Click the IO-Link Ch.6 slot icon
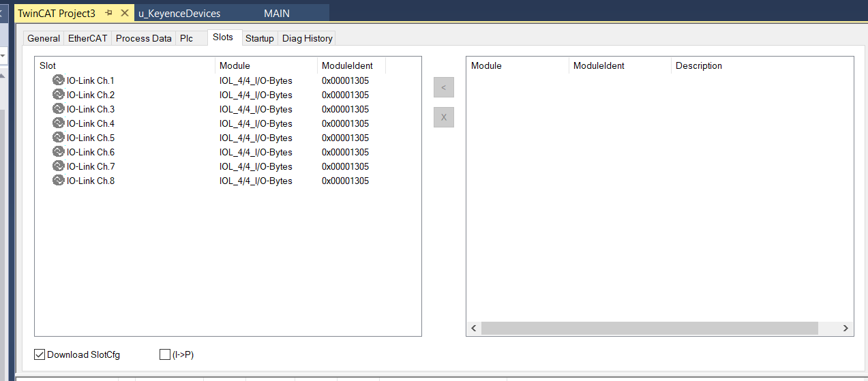Screen dimensions: 868x381 tap(58, 152)
